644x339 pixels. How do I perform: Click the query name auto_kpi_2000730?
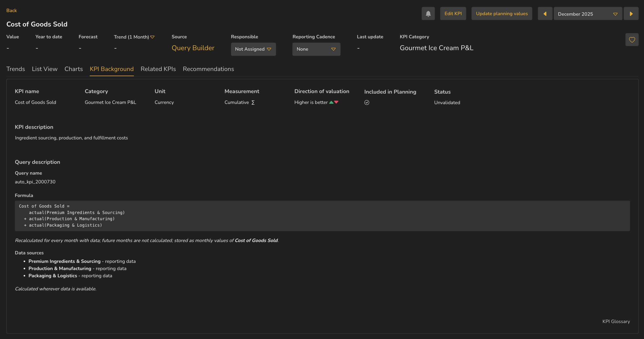click(x=35, y=182)
